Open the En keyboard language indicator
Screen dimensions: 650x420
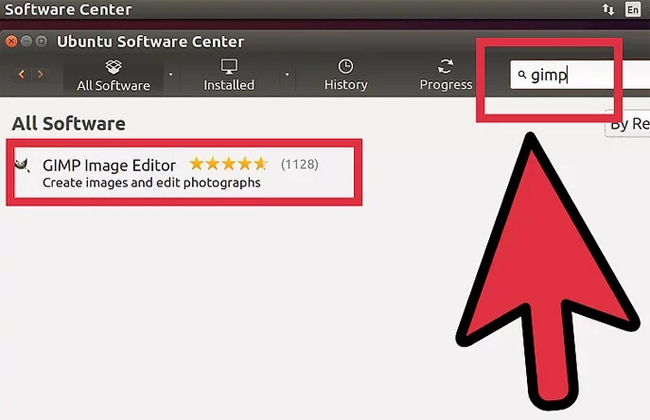(x=633, y=9)
